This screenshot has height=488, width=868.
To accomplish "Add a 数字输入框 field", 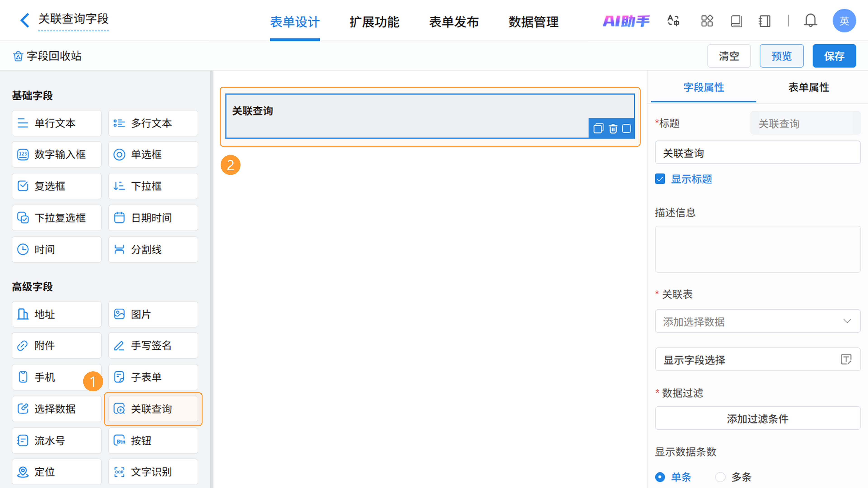I will point(57,155).
